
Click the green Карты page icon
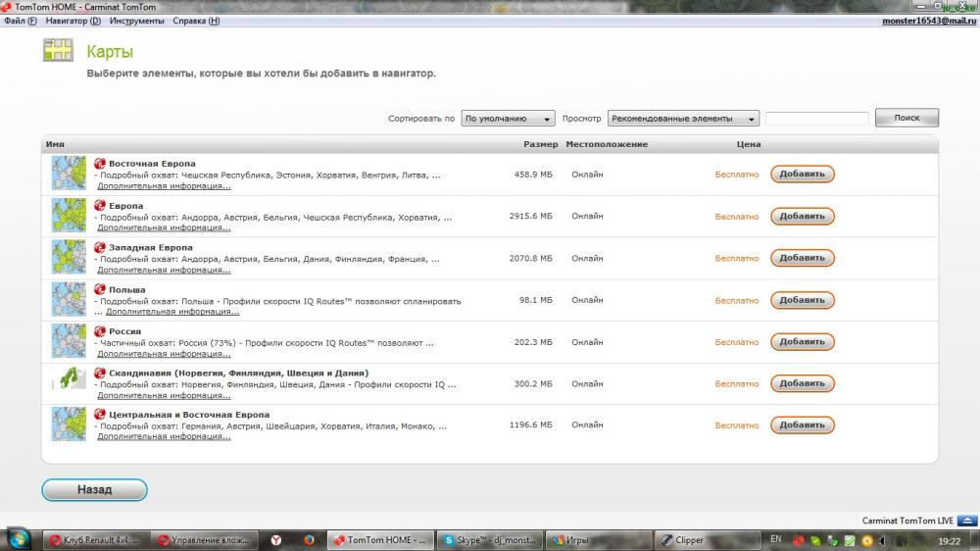click(x=58, y=50)
